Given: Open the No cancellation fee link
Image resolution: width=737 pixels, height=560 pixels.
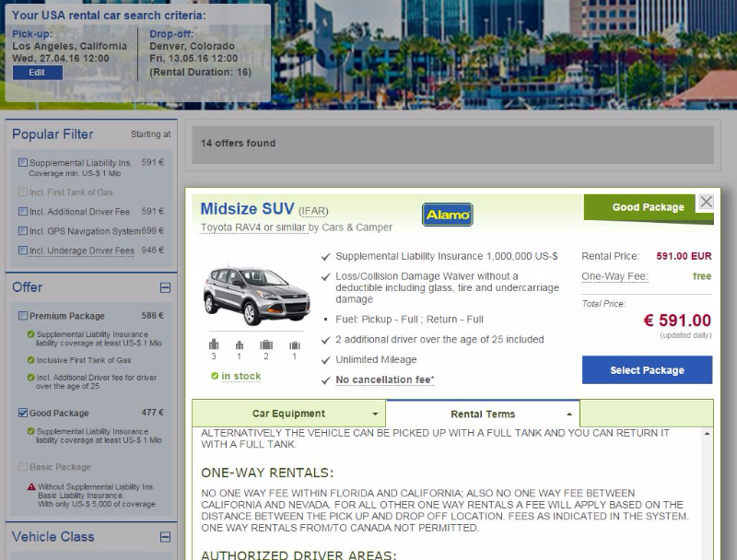Looking at the screenshot, I should click(384, 379).
